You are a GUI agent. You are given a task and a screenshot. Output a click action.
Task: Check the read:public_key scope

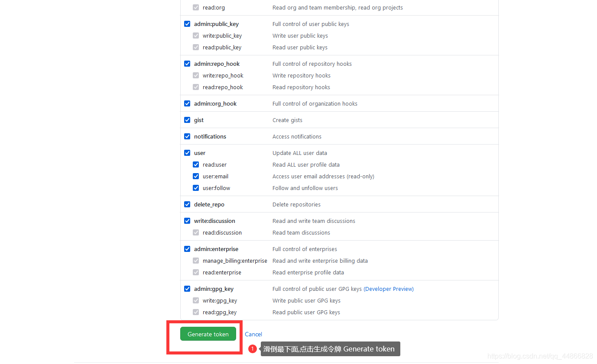(196, 47)
